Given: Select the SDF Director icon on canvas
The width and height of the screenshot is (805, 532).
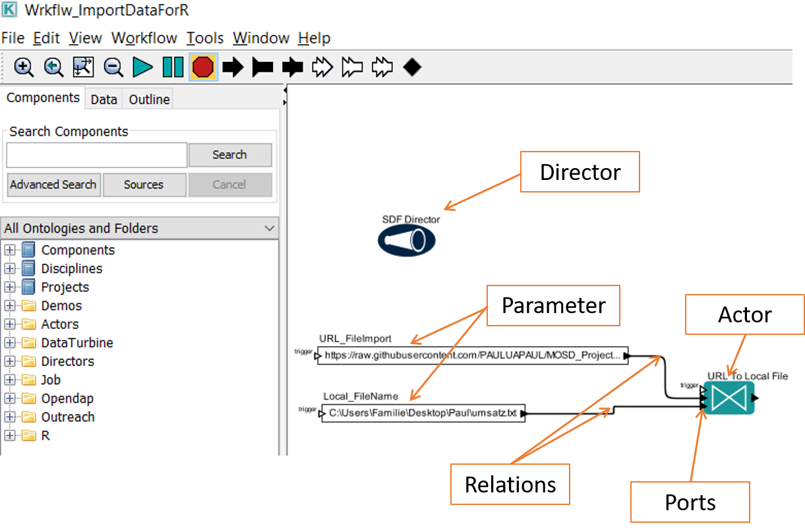Looking at the screenshot, I should coord(407,241).
